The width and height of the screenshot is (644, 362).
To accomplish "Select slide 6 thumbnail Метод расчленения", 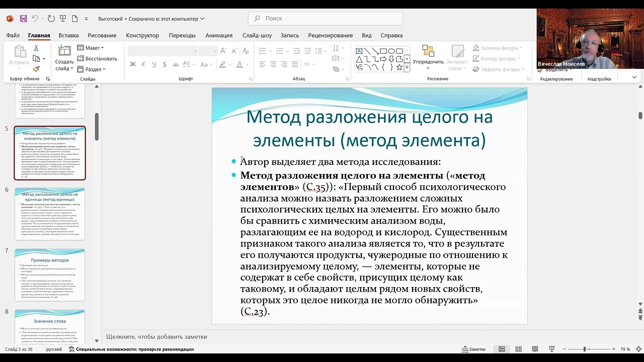I will tap(50, 214).
